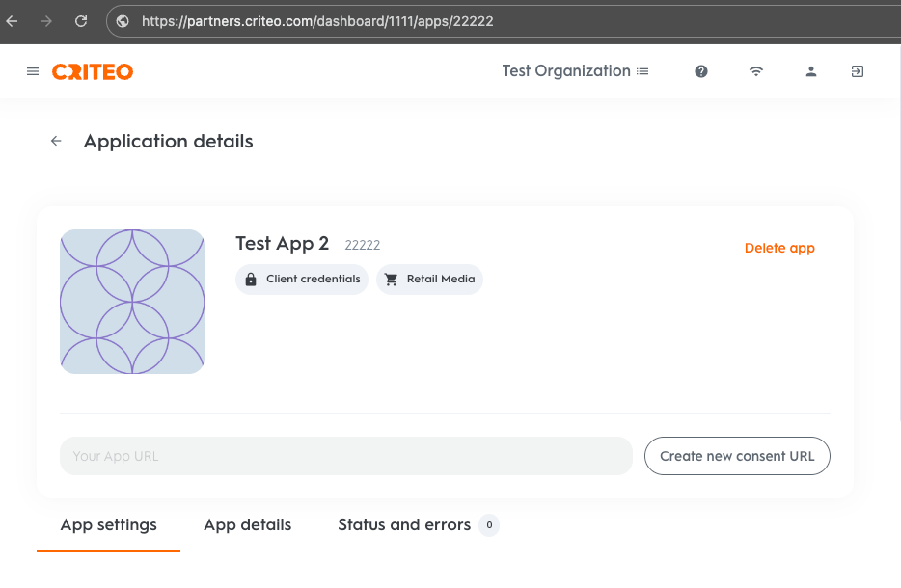Click the lock icon in Client credentials
Screen dimensions: 901x588
click(x=251, y=280)
